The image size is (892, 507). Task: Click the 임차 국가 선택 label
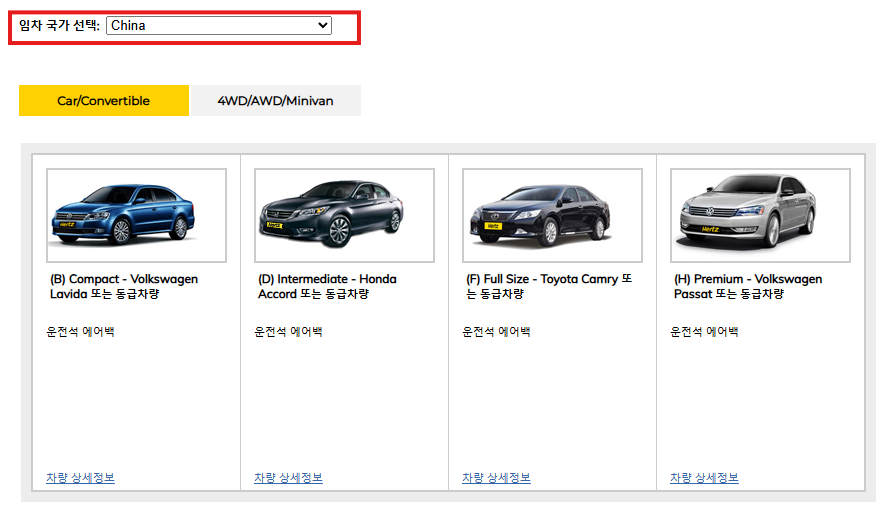click(x=59, y=26)
